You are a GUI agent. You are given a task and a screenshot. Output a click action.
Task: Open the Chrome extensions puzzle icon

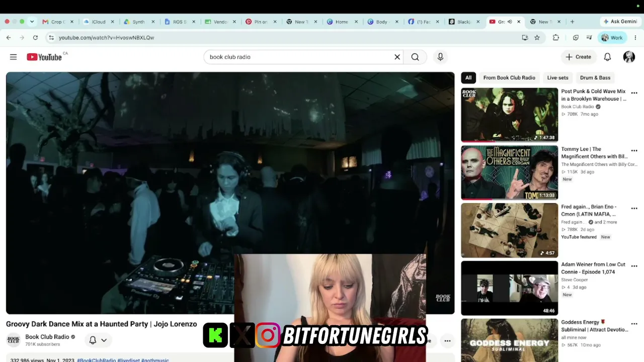pos(556,38)
